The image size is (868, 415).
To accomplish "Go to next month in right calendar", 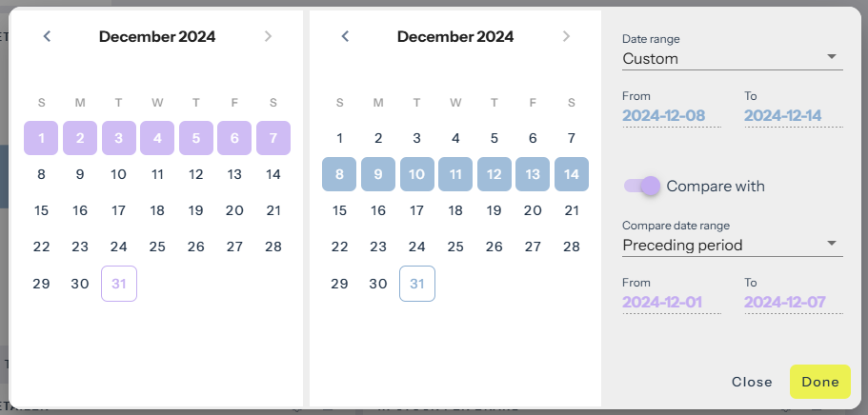I will (x=566, y=37).
